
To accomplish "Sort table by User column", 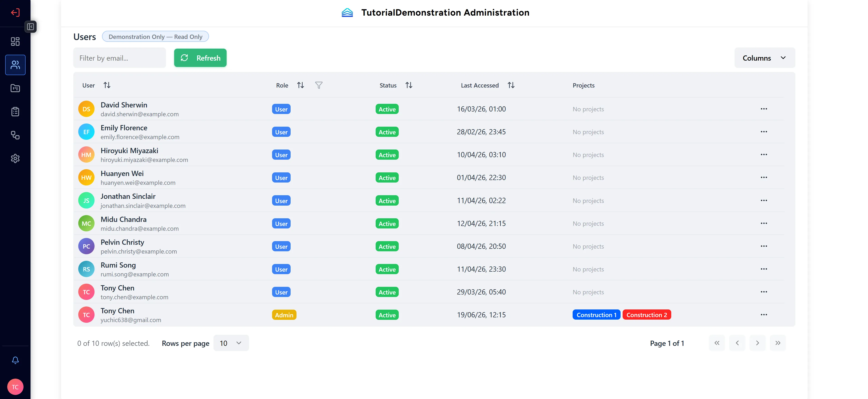I will [107, 85].
